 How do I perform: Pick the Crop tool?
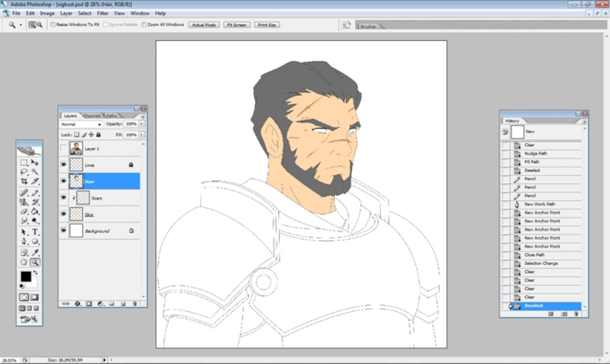[24, 182]
